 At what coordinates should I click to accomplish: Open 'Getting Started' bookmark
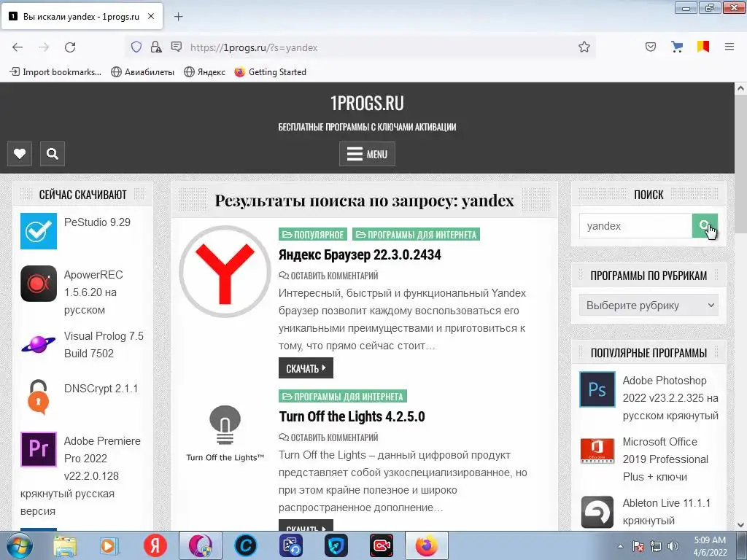[x=270, y=72]
